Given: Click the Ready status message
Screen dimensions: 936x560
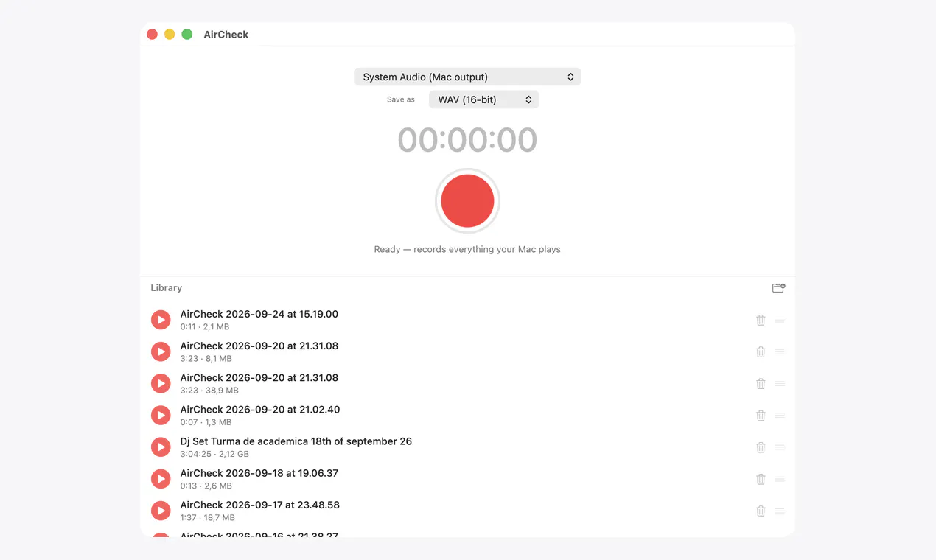Looking at the screenshot, I should coord(467,249).
